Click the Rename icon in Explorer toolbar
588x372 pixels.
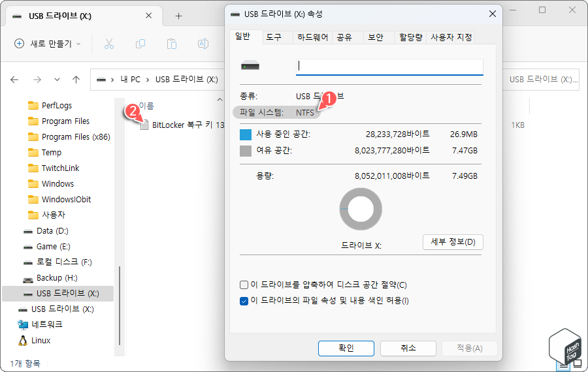coord(203,44)
